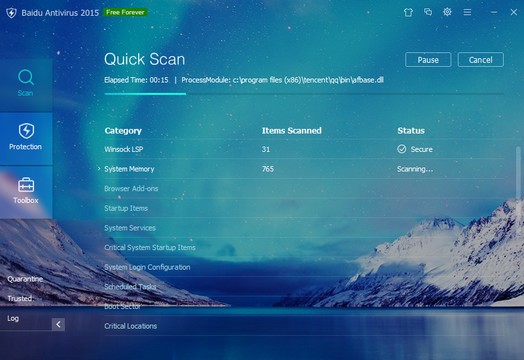The image size is (524, 360).
Task: Click the Free Forever badge
Action: pos(125,12)
